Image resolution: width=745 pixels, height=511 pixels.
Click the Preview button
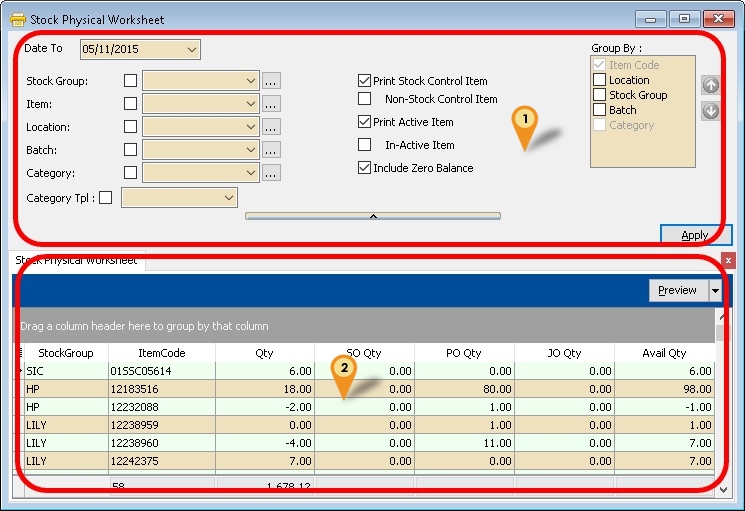pos(677,290)
